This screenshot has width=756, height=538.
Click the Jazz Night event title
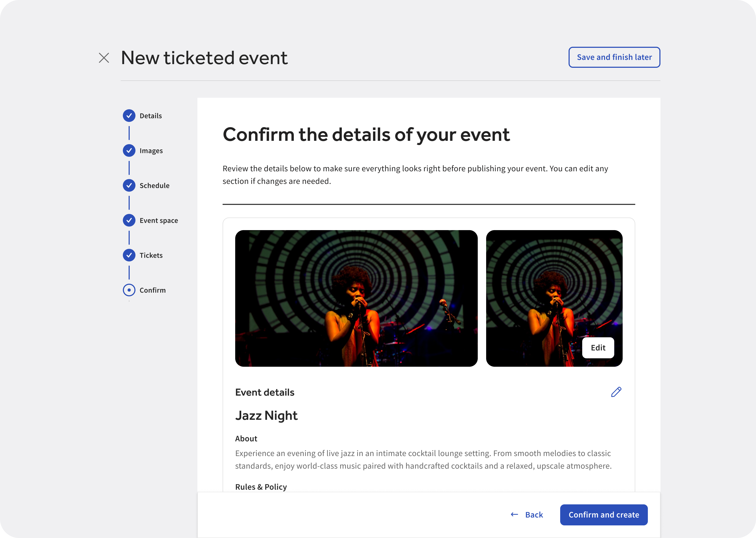point(266,415)
